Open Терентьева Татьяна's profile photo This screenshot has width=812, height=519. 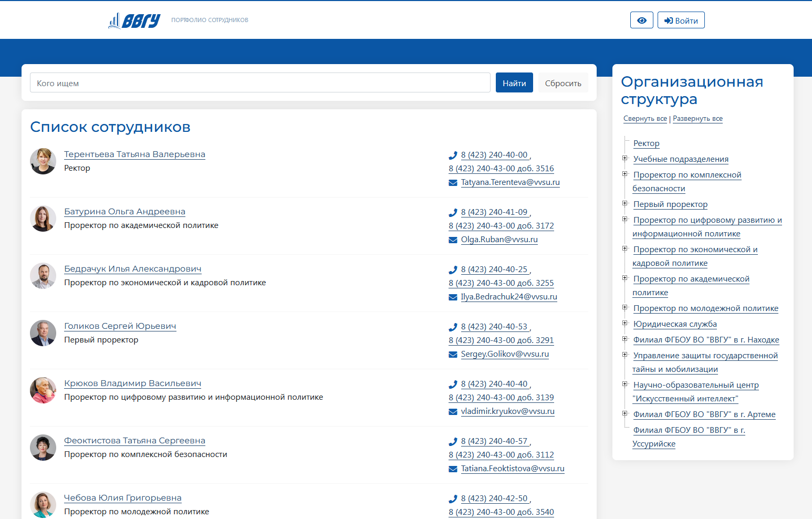(x=43, y=161)
